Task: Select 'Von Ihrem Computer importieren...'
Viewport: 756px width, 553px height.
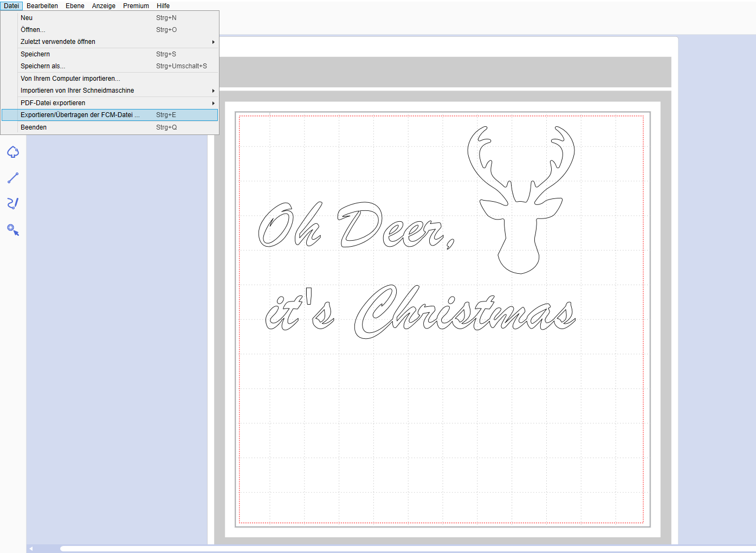Action: 70,79
